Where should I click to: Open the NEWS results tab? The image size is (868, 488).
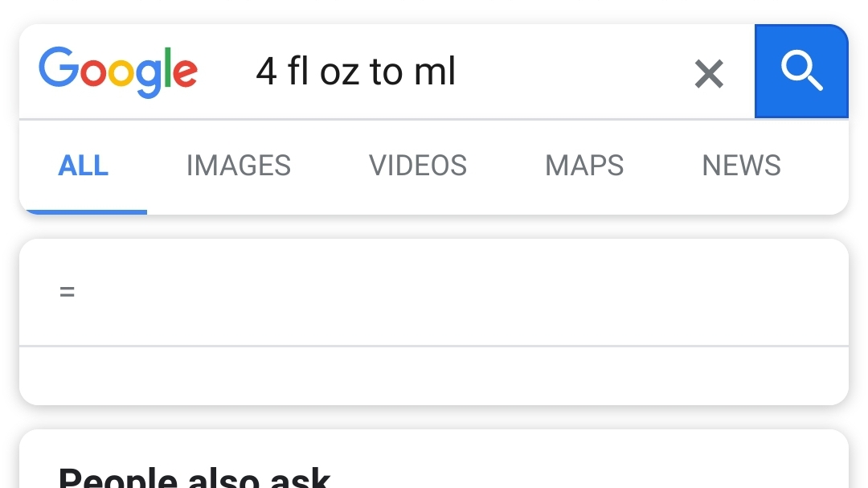[x=741, y=166]
